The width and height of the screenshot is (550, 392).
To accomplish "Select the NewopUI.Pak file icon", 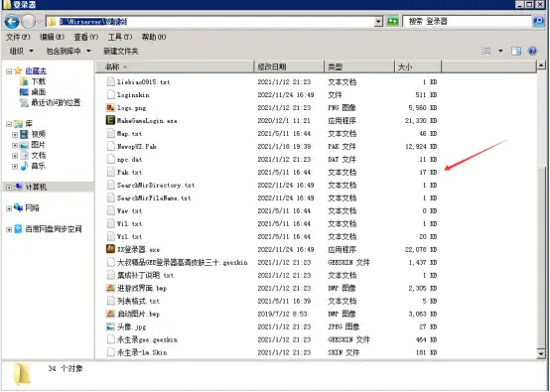I will tap(111, 146).
